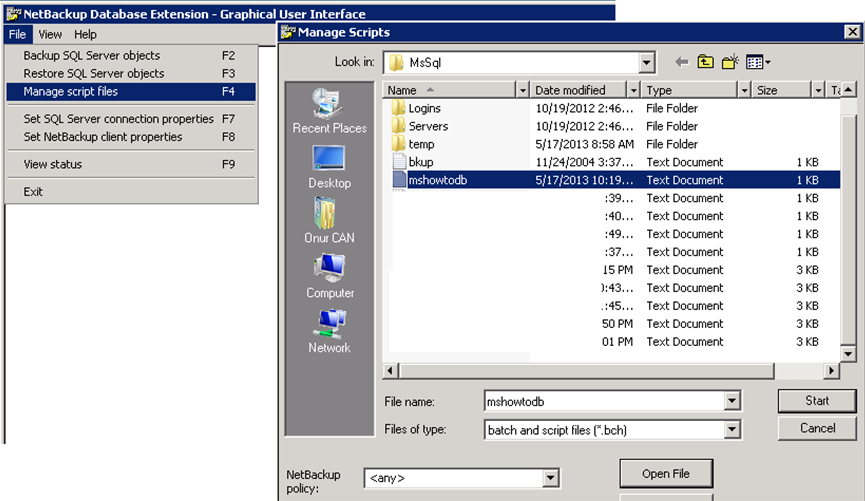Click the Cancel button
The width and height of the screenshot is (865, 501).
pos(817,428)
